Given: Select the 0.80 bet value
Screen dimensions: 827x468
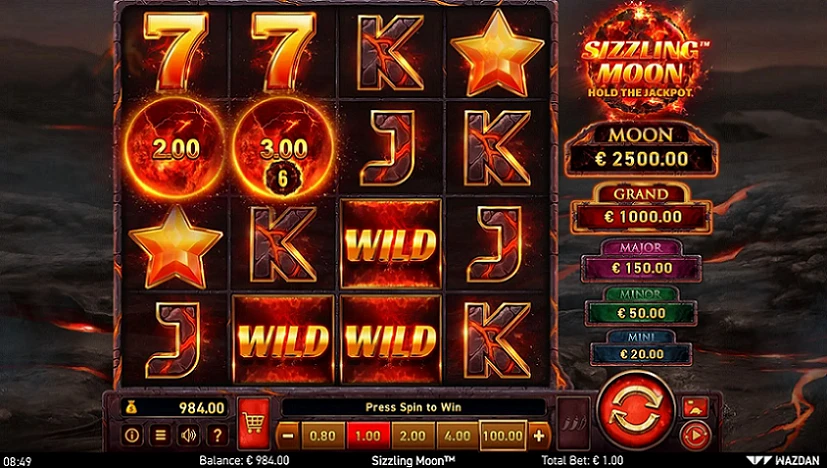Looking at the screenshot, I should click(322, 436).
